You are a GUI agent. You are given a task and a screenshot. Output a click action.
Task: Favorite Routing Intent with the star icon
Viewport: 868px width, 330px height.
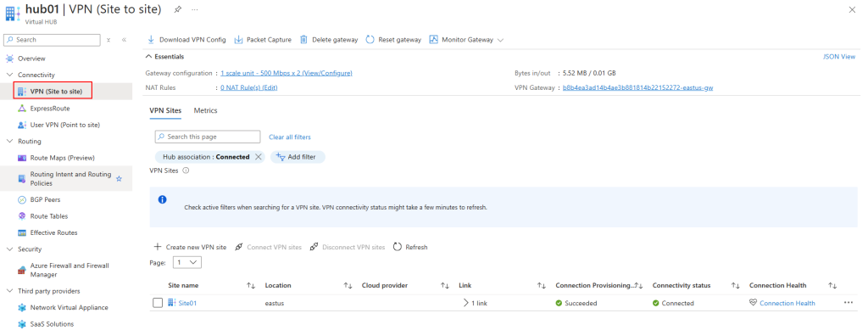119,179
